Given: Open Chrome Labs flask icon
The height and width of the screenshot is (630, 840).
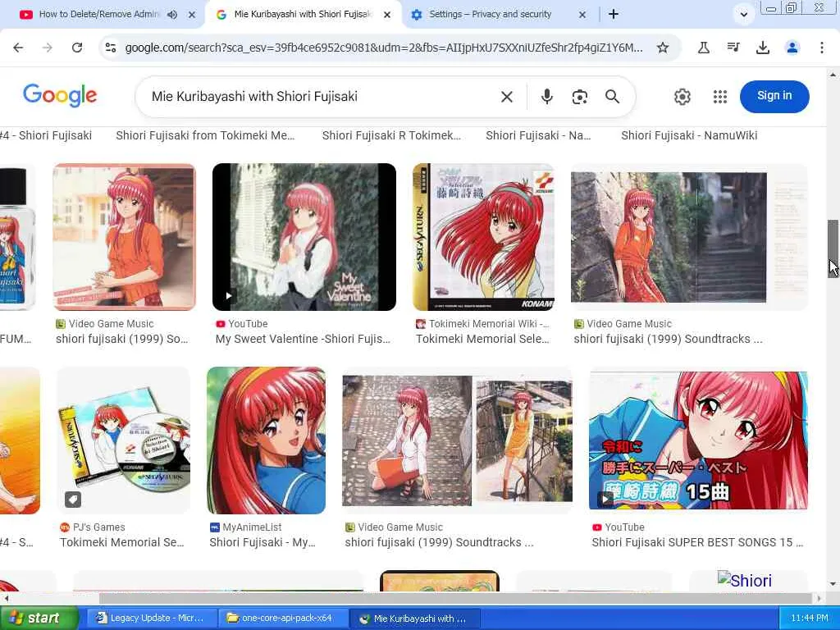Looking at the screenshot, I should pos(703,48).
